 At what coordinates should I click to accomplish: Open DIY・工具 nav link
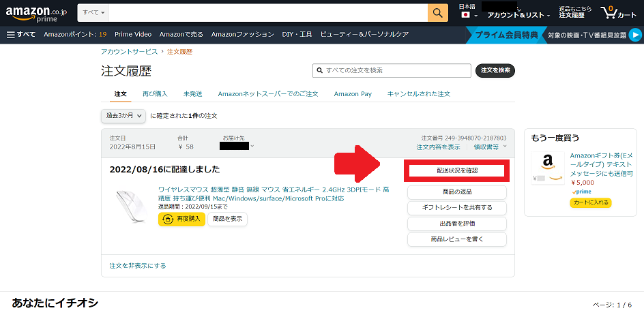pyautogui.click(x=297, y=35)
